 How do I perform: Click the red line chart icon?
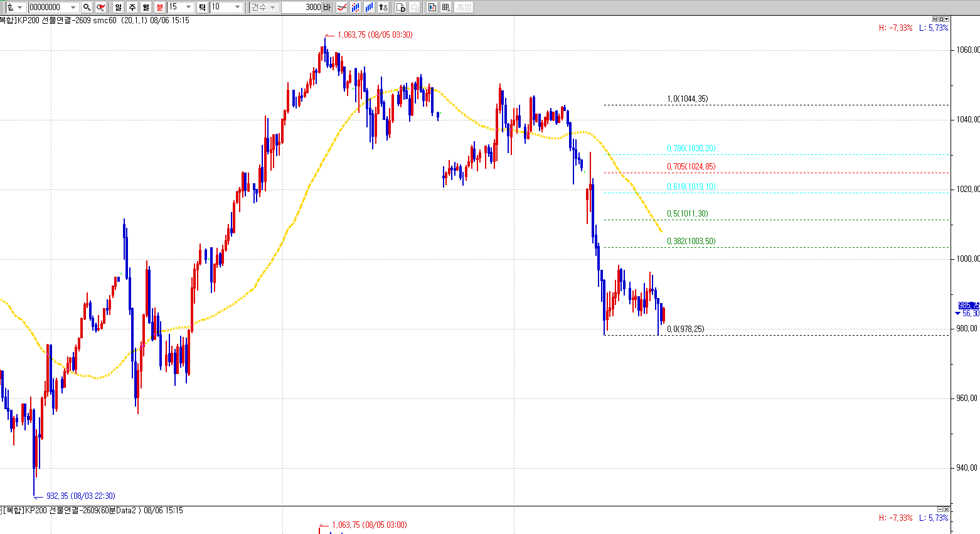[x=342, y=7]
